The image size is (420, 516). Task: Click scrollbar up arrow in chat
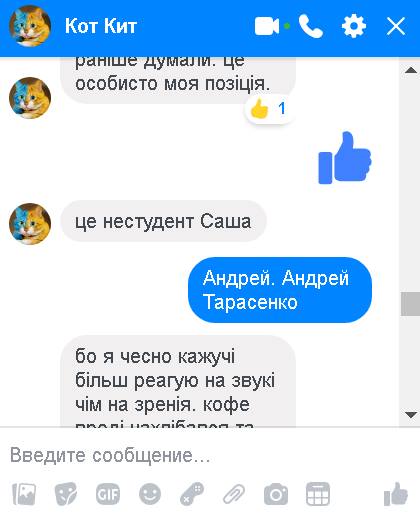click(410, 70)
